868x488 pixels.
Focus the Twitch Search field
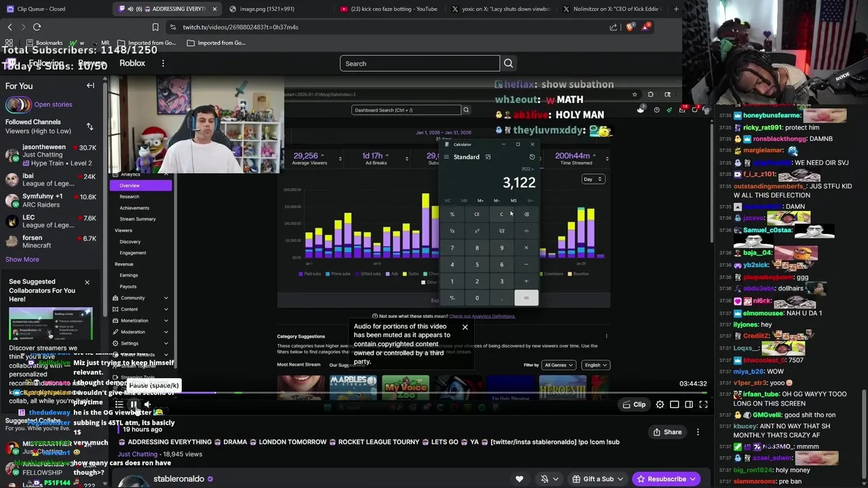click(x=420, y=64)
